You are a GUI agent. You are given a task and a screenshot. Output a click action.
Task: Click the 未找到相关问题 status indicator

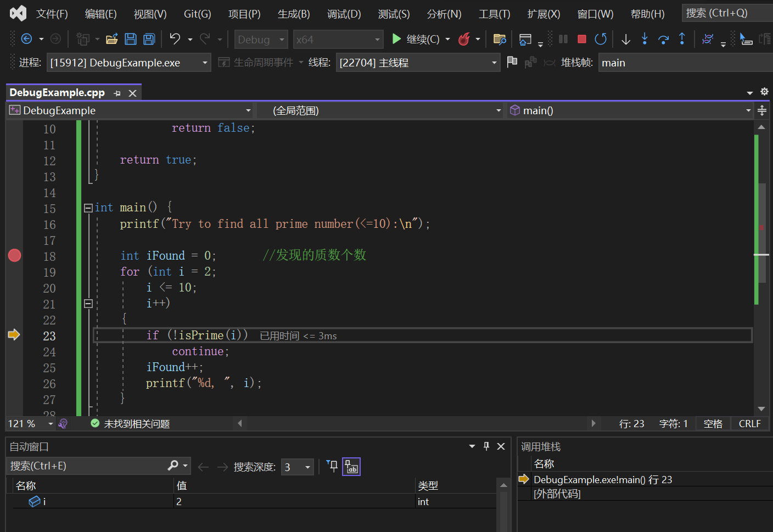pos(130,424)
